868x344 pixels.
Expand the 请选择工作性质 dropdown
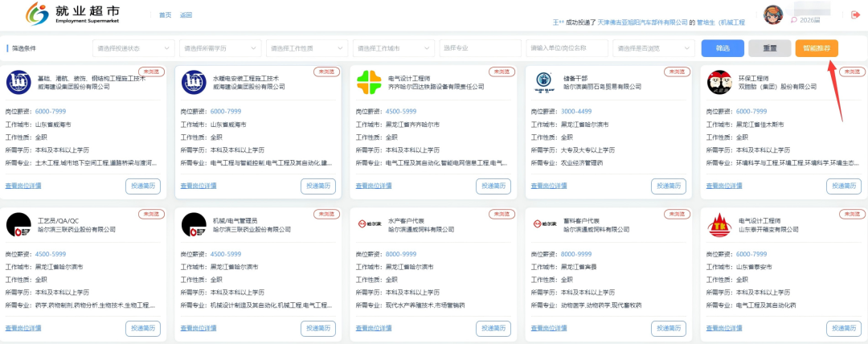click(x=306, y=48)
